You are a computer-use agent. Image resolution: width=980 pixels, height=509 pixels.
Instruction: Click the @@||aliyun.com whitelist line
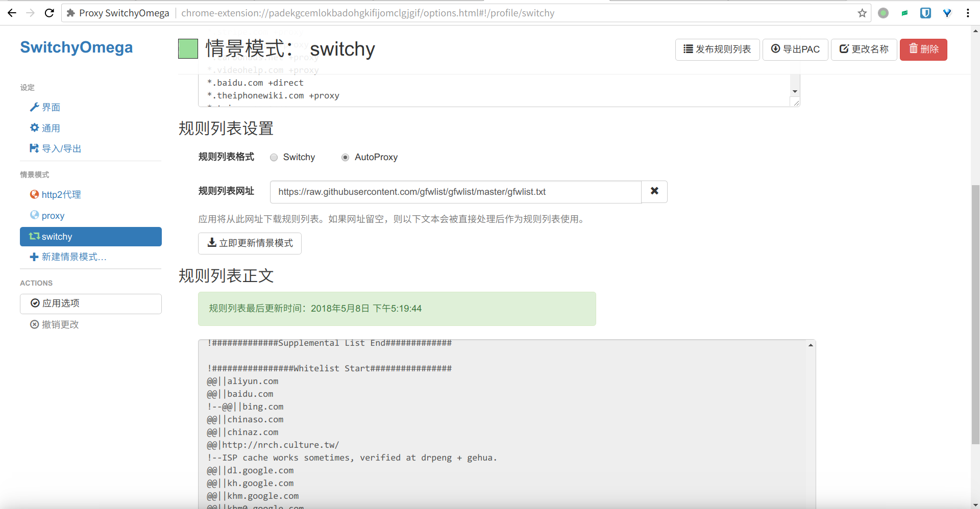coord(242,381)
